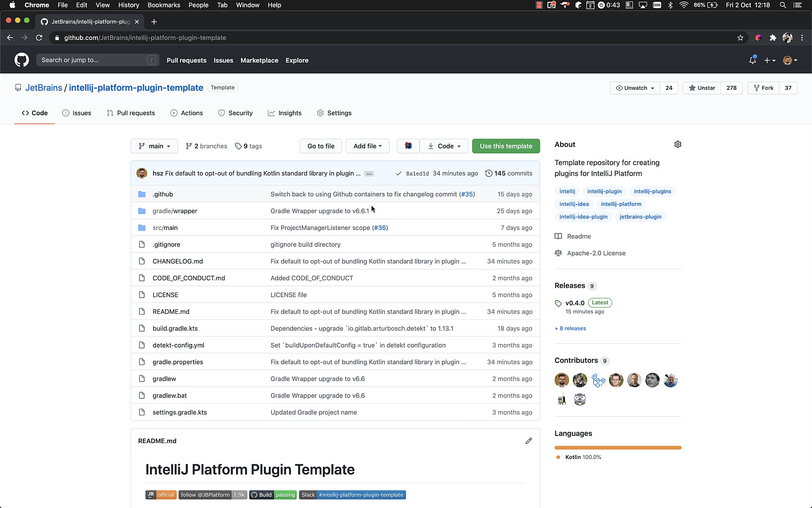Image resolution: width=812 pixels, height=508 pixels.
Task: Click the Wi-Fi status icon
Action: [684, 5]
